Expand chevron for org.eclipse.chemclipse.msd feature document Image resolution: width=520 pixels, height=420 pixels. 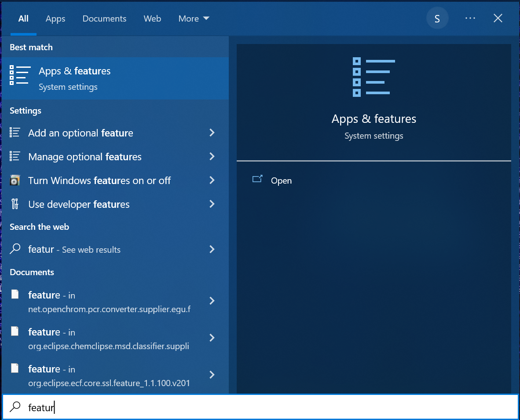pyautogui.click(x=212, y=338)
